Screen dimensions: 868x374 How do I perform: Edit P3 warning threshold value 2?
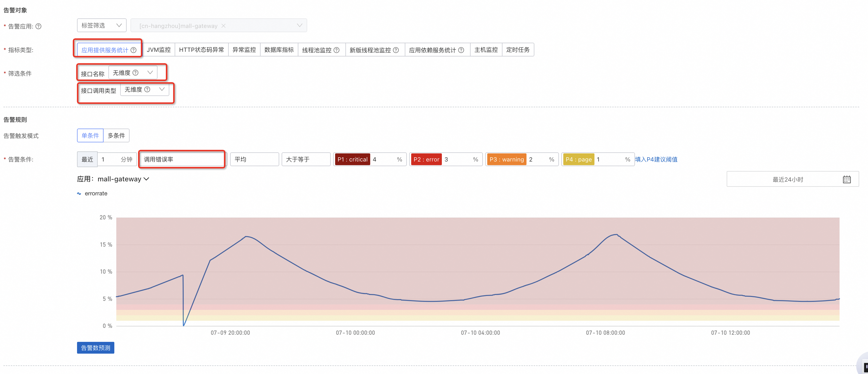tap(537, 159)
